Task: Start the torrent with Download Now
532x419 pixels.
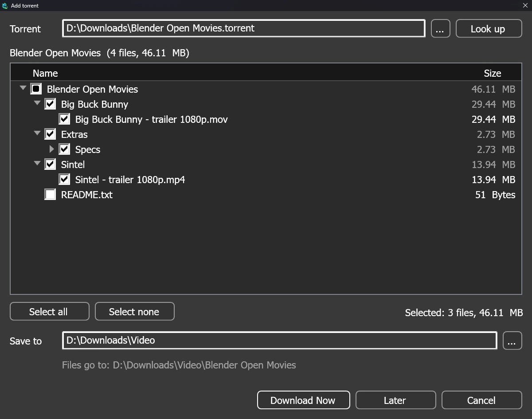Action: click(303, 400)
